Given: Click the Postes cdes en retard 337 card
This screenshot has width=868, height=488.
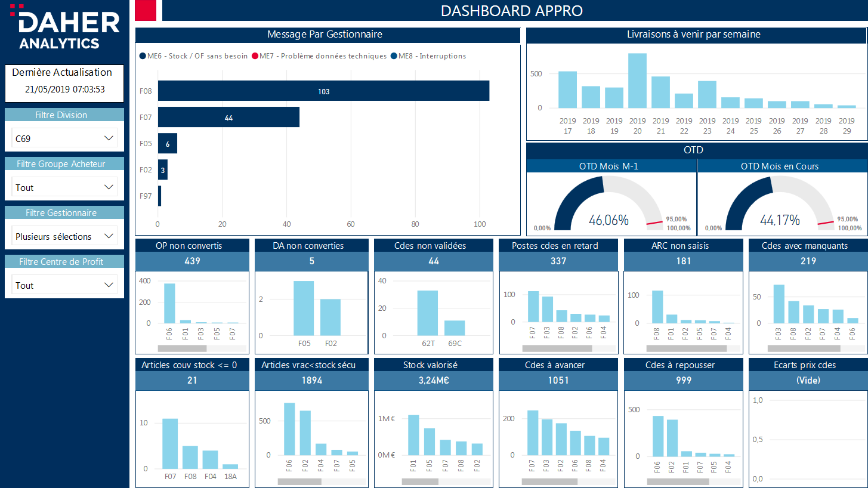Looking at the screenshot, I should (x=558, y=261).
